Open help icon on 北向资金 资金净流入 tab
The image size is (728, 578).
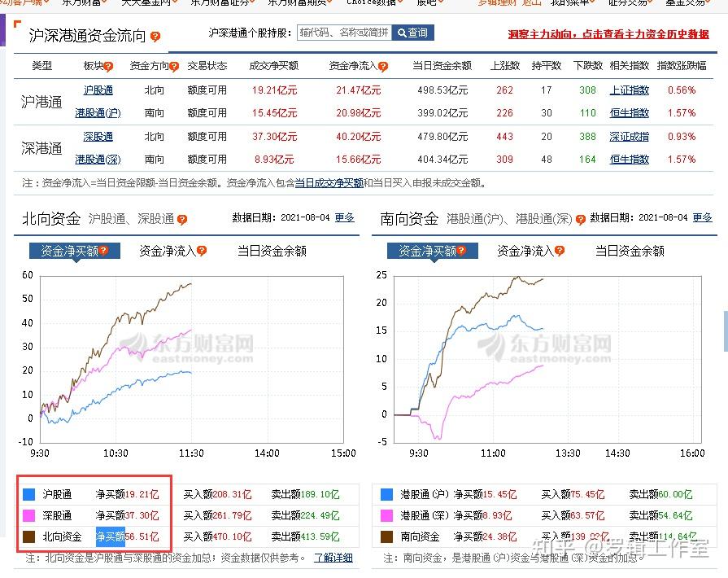click(x=202, y=251)
